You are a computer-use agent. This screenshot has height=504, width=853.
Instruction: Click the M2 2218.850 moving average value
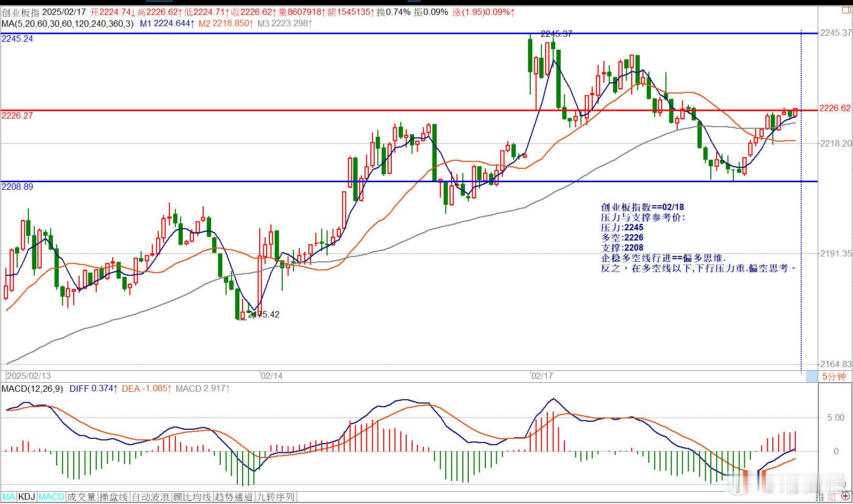226,24
